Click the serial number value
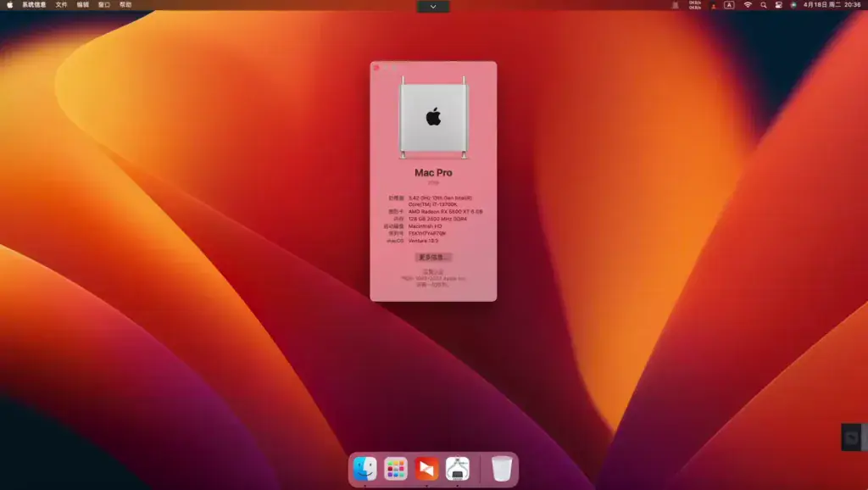This screenshot has height=490, width=868. coord(427,233)
